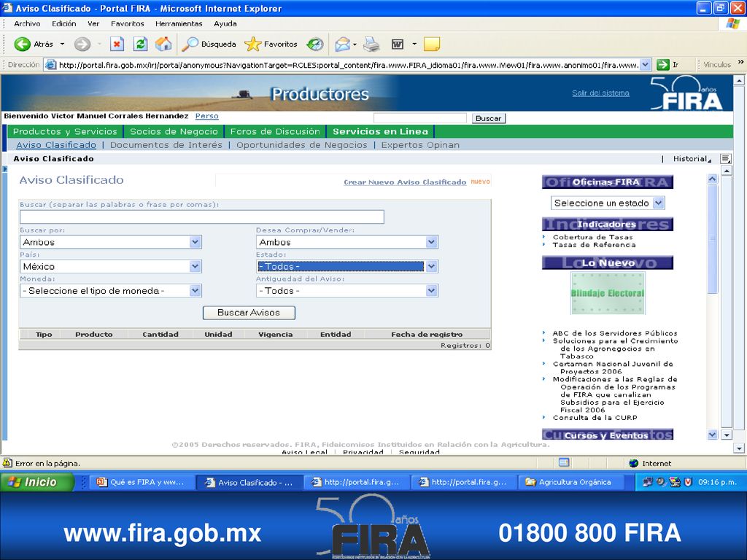Switch to Productos y Servicios tab
The height and width of the screenshot is (560, 747).
[65, 131]
